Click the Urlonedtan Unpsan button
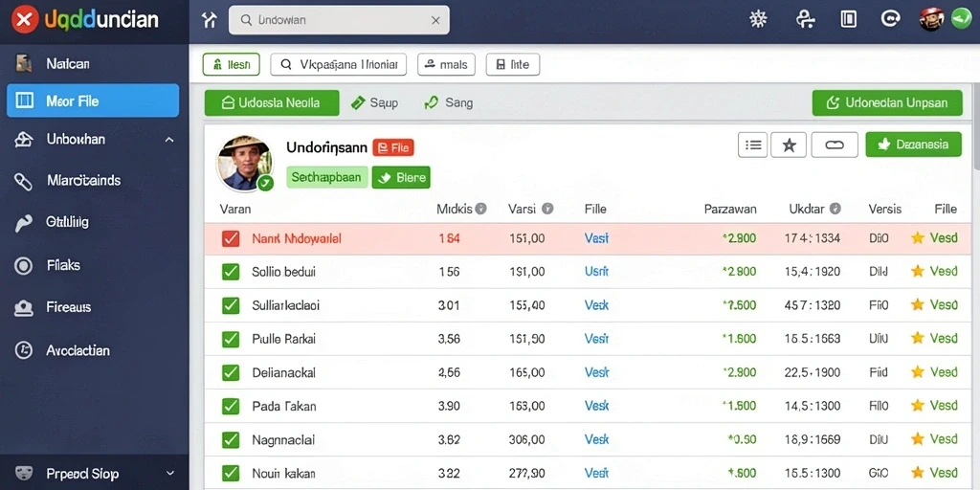 click(x=887, y=103)
